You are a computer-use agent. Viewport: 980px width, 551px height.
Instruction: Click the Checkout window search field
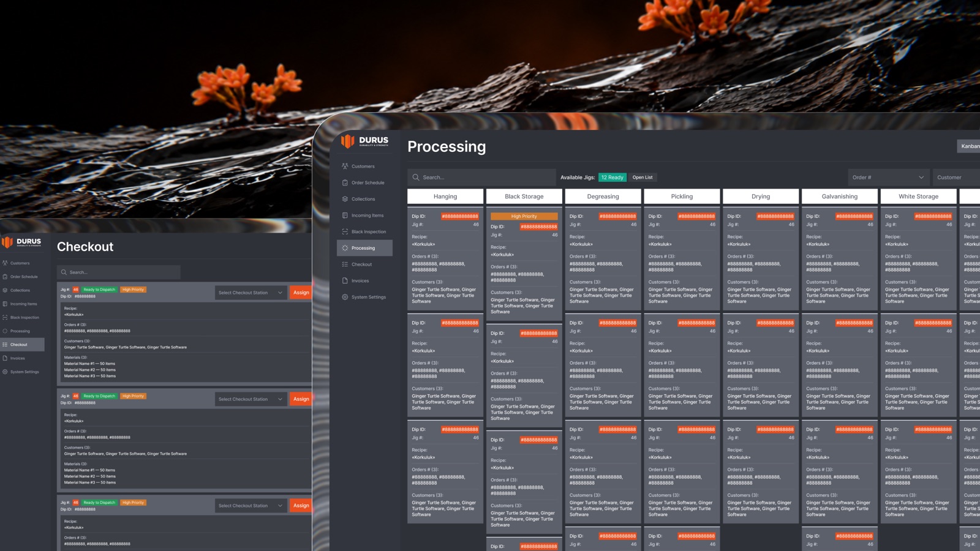119,272
